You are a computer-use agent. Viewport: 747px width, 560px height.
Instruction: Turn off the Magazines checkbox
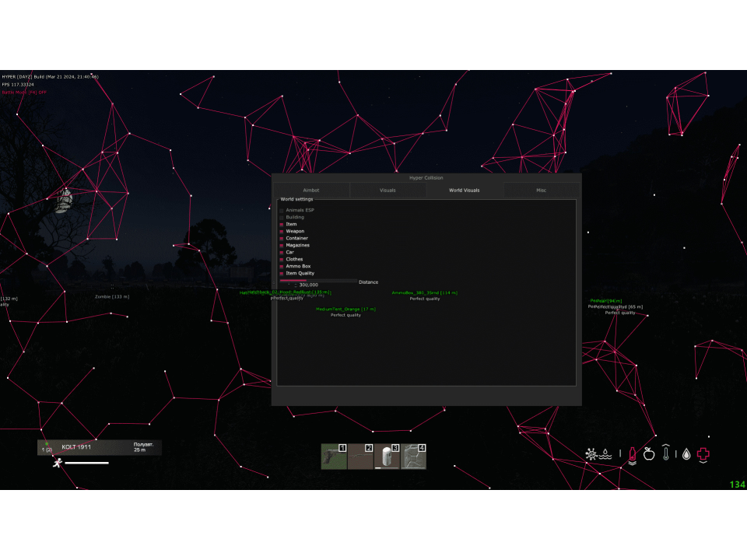tap(282, 246)
